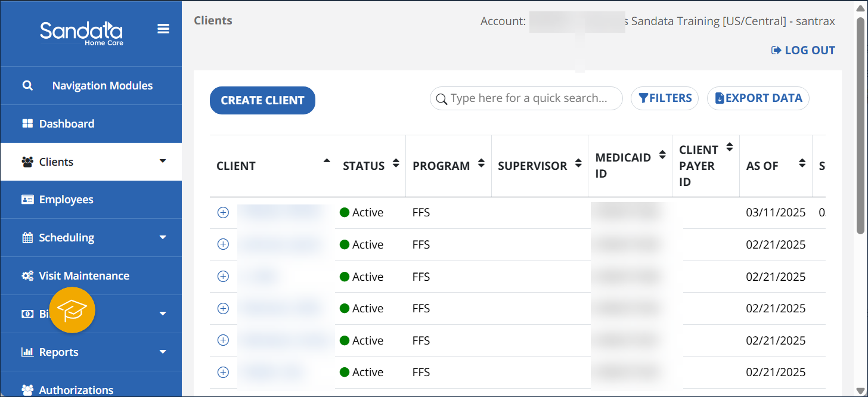Expand the first client row plus icon
This screenshot has height=397, width=868.
pyautogui.click(x=223, y=213)
